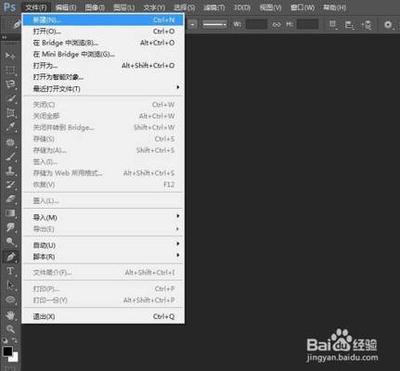Screen dimensions: 400x371
Task: Select the Eyedropper tool
Action: click(10, 127)
